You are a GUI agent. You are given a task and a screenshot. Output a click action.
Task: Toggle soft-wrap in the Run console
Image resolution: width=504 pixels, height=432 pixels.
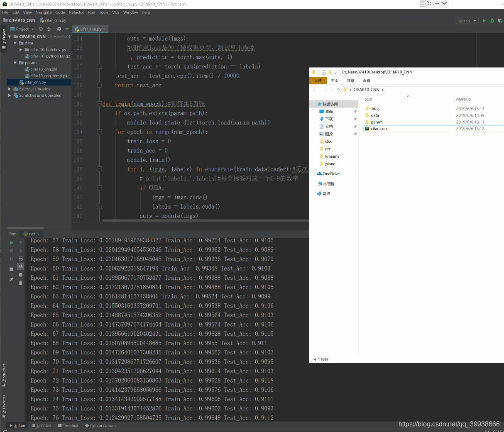pyautogui.click(x=20, y=259)
